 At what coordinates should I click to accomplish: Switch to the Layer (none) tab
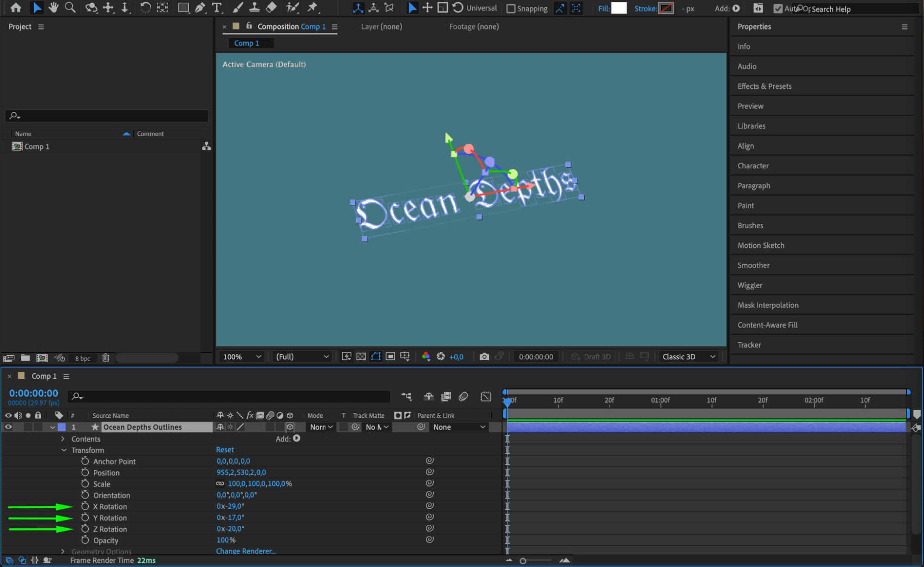coord(381,26)
